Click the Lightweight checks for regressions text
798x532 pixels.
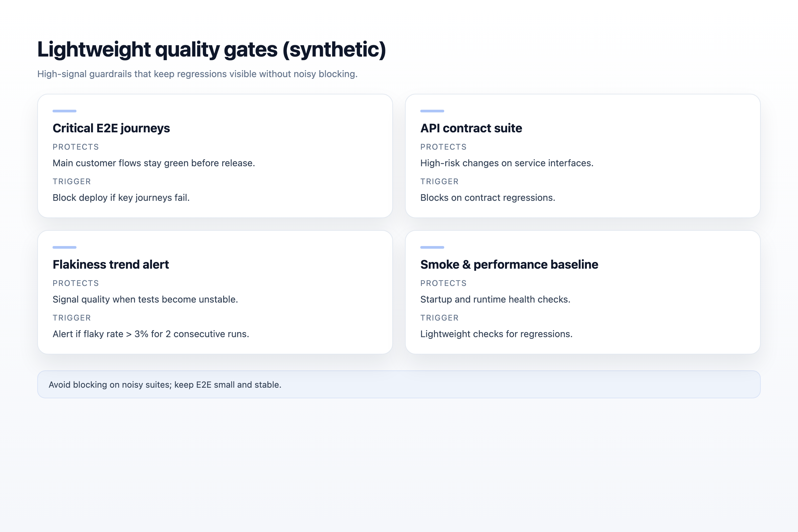[x=496, y=333]
